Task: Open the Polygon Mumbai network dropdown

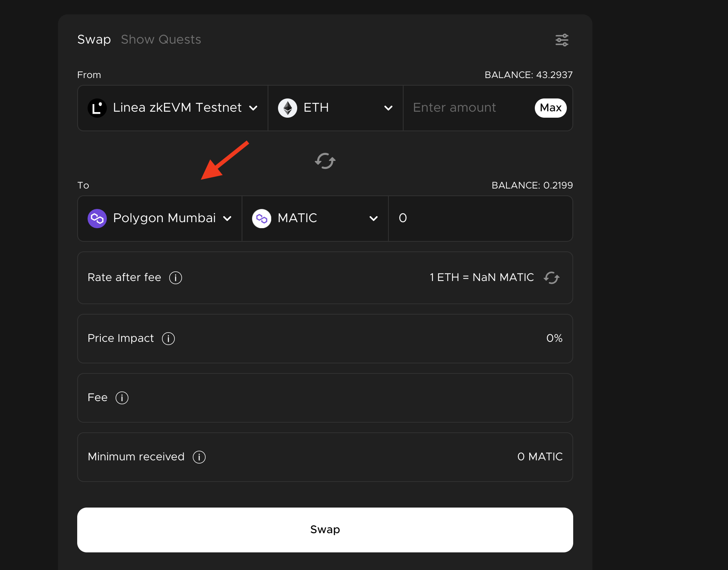Action: point(160,219)
